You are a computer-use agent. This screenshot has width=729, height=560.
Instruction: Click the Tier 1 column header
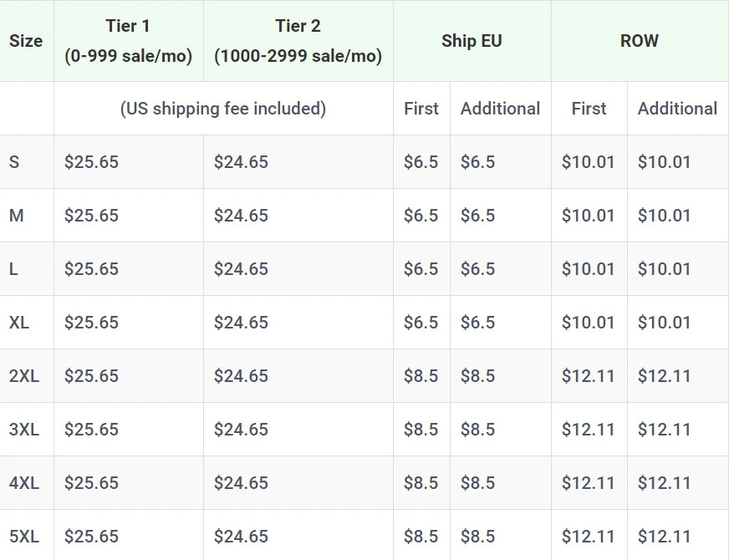click(x=128, y=41)
